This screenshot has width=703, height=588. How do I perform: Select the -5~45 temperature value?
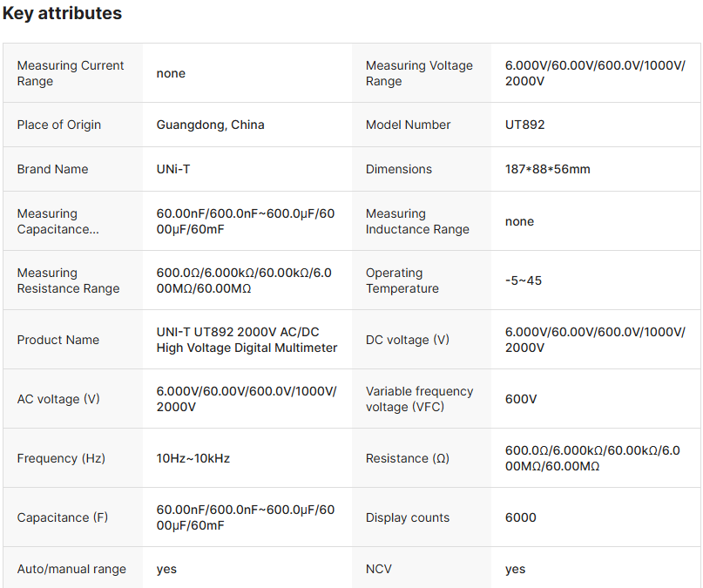pos(523,280)
